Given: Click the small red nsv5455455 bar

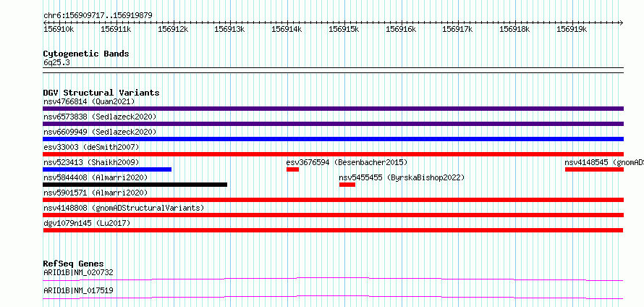Looking at the screenshot, I should point(347,185).
